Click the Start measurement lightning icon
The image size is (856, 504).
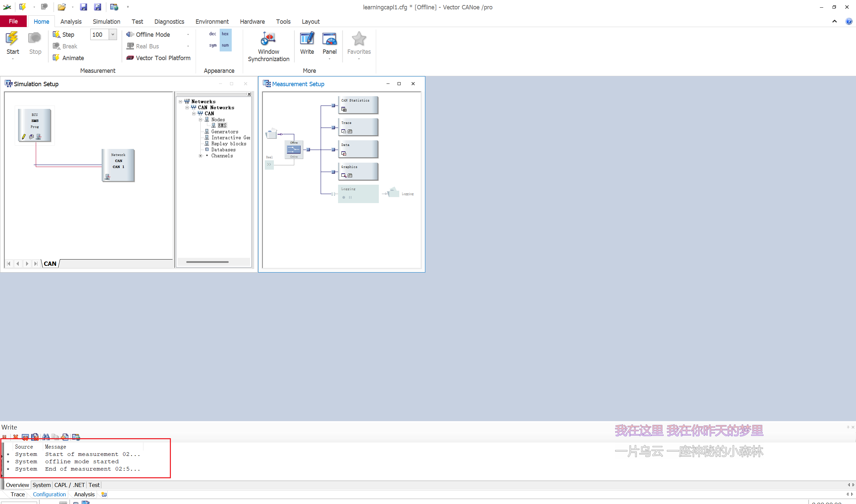coord(12,39)
